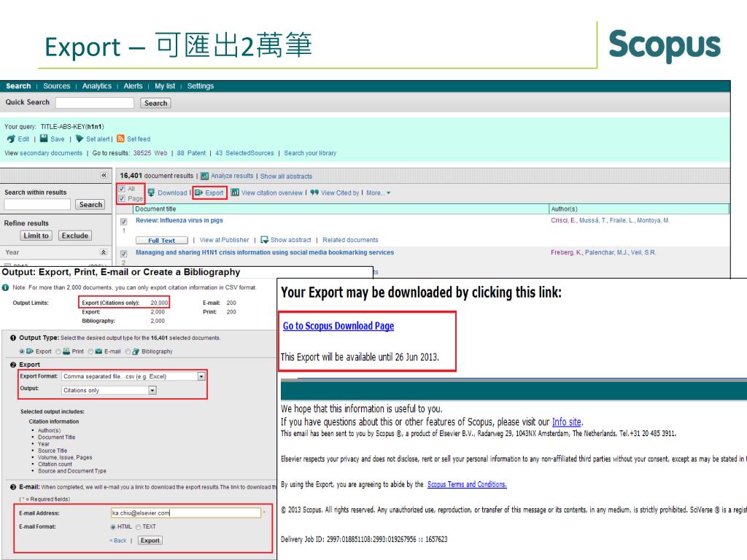Click the Export icon in results toolbar
The height and width of the screenshot is (560, 747).
click(199, 192)
